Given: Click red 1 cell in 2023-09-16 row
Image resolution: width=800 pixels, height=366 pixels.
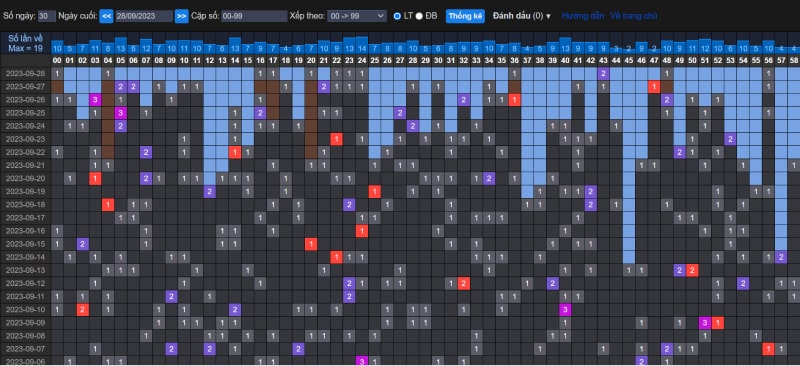Looking at the screenshot, I should pyautogui.click(x=362, y=231).
